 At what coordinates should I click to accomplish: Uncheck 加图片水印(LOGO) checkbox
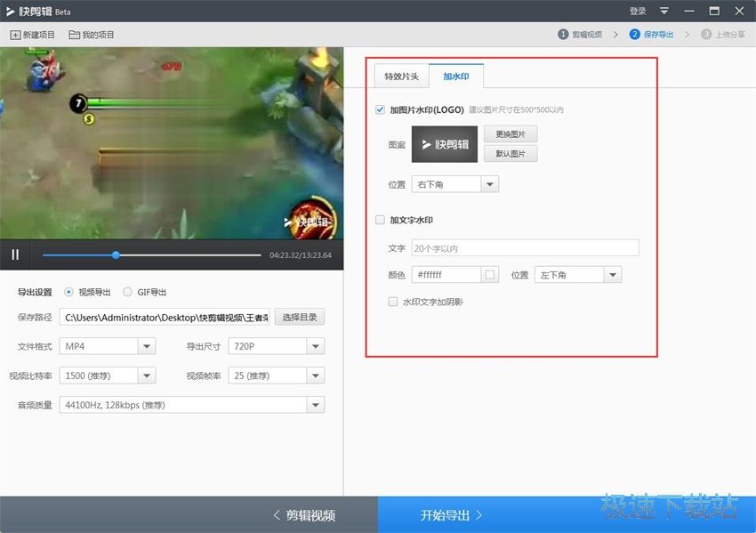[x=380, y=109]
